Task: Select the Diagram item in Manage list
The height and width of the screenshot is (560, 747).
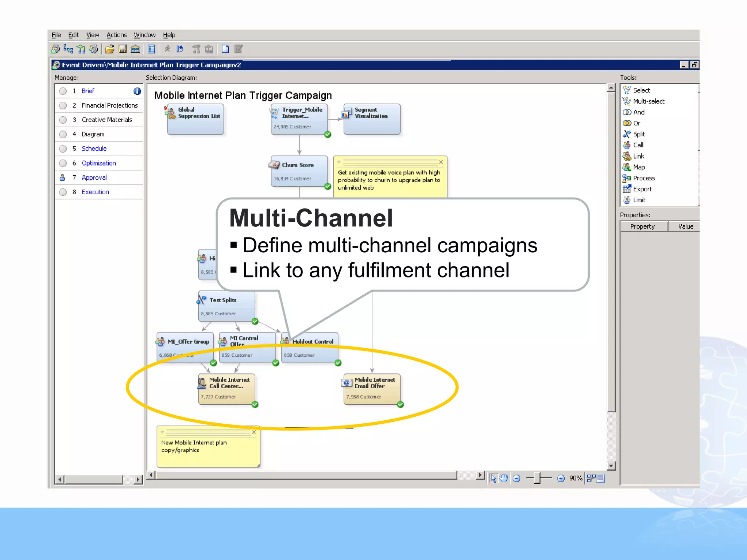Action: (93, 134)
